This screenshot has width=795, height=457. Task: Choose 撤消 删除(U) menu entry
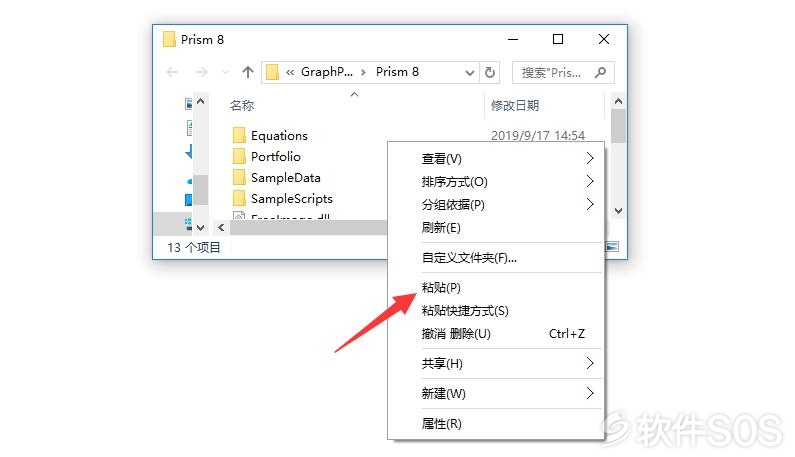496,334
